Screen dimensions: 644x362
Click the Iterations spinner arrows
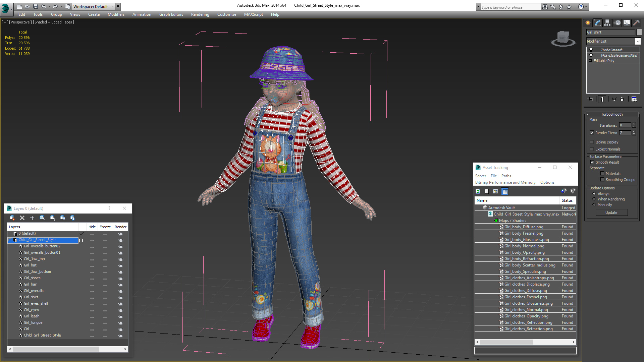point(634,125)
